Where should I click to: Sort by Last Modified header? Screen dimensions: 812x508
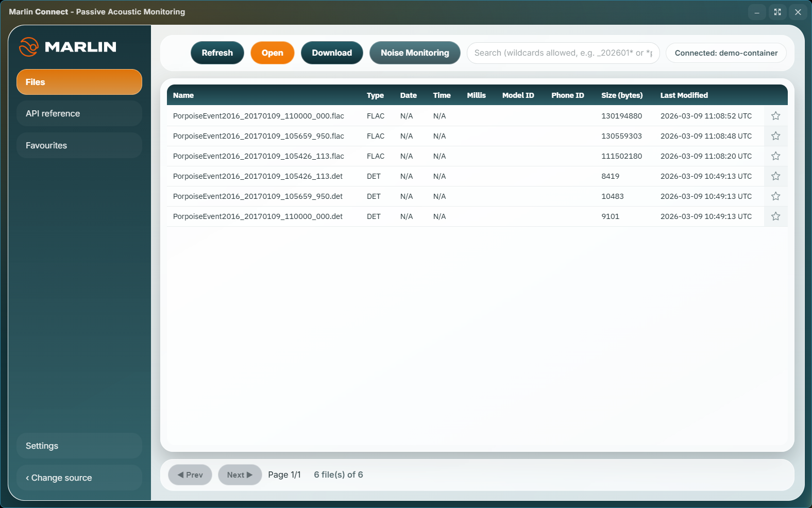[684, 95]
